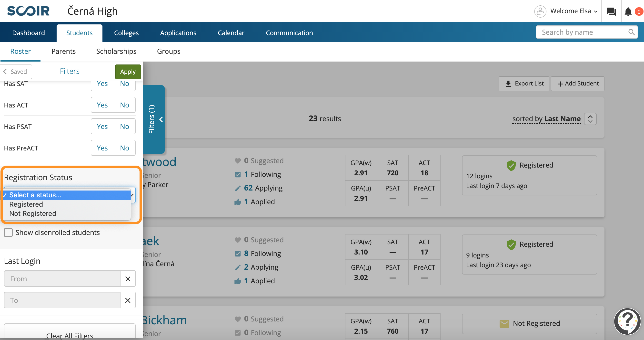This screenshot has width=644, height=340.
Task: Set Has ACT filter to Yes
Action: coord(102,105)
